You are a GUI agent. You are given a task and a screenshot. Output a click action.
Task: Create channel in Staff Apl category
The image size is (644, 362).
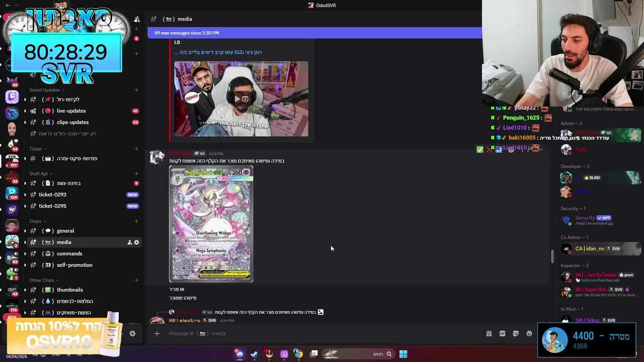click(x=136, y=173)
